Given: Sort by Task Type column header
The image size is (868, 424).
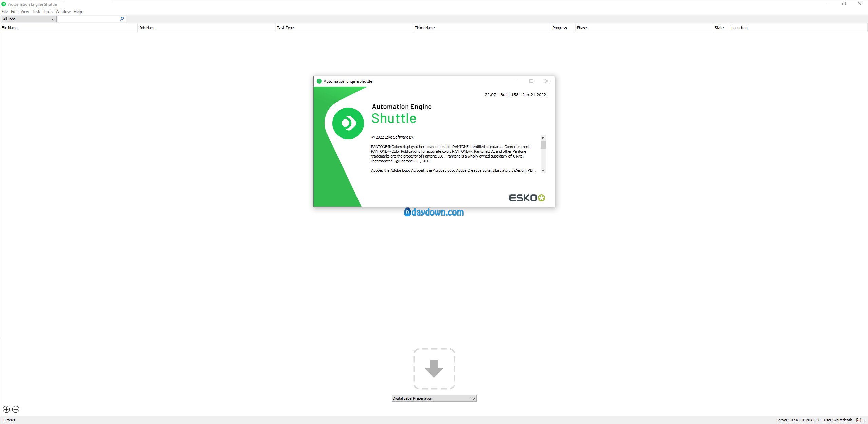Looking at the screenshot, I should 344,28.
